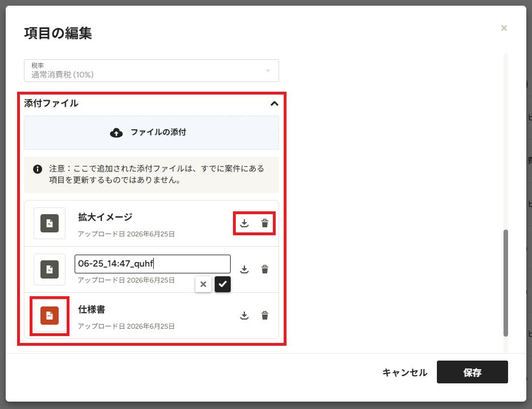Close the 項目の編集 dialog
The height and width of the screenshot is (409, 532).
[504, 28]
